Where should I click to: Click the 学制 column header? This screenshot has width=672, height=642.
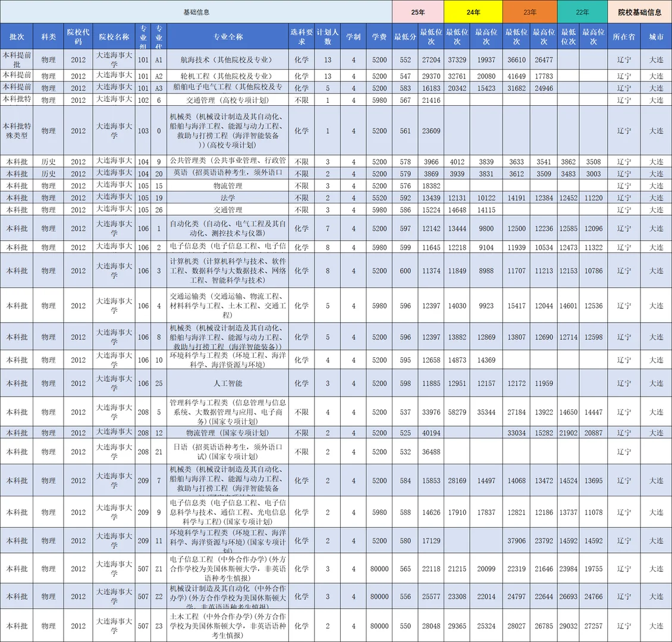(x=354, y=36)
